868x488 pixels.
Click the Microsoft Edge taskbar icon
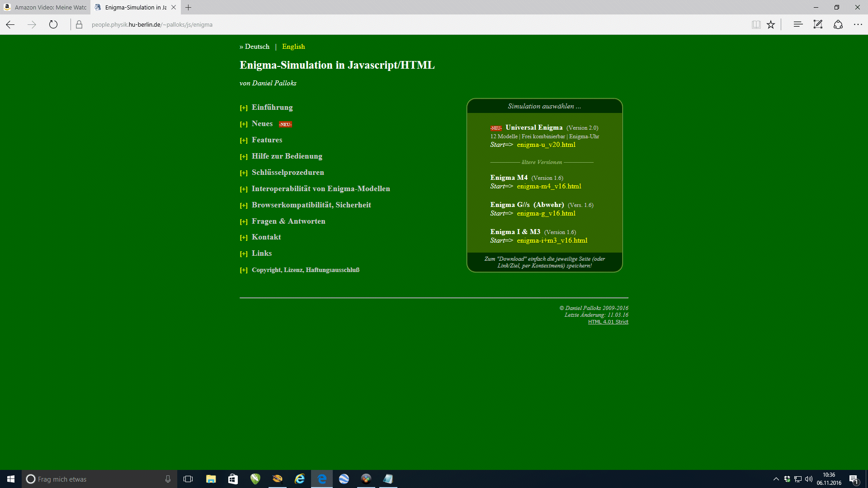322,479
